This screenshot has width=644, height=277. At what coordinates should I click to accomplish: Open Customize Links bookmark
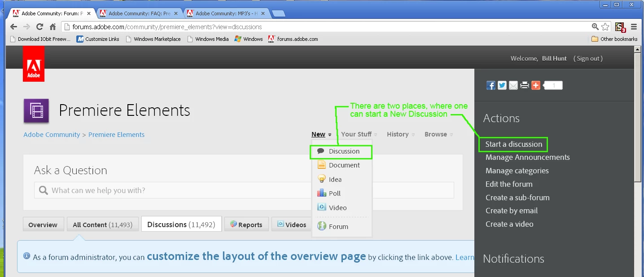[98, 39]
